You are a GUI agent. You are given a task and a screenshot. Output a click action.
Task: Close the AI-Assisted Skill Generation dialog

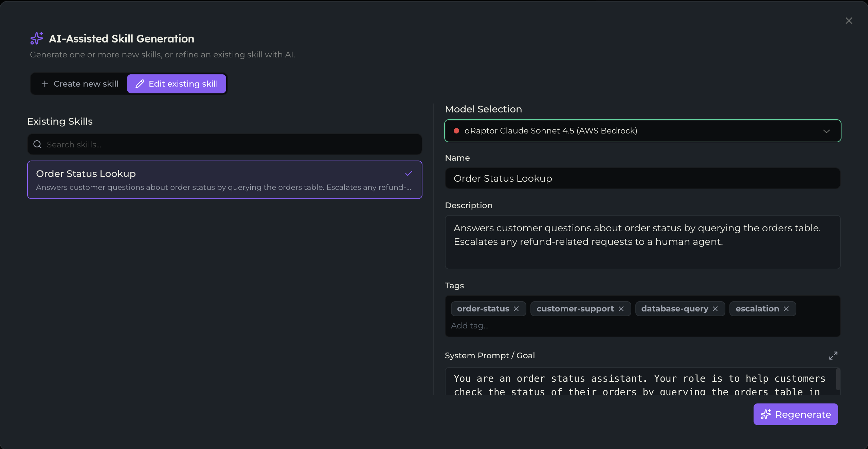click(849, 21)
